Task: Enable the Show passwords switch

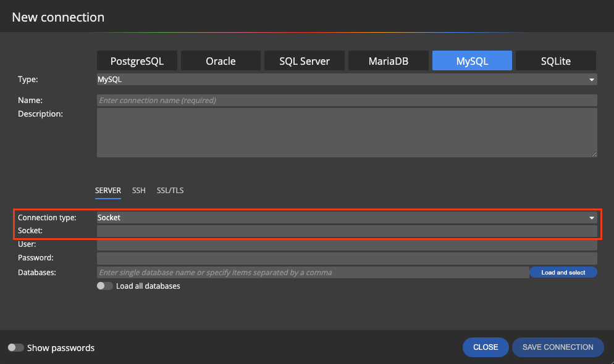Action: click(x=15, y=347)
